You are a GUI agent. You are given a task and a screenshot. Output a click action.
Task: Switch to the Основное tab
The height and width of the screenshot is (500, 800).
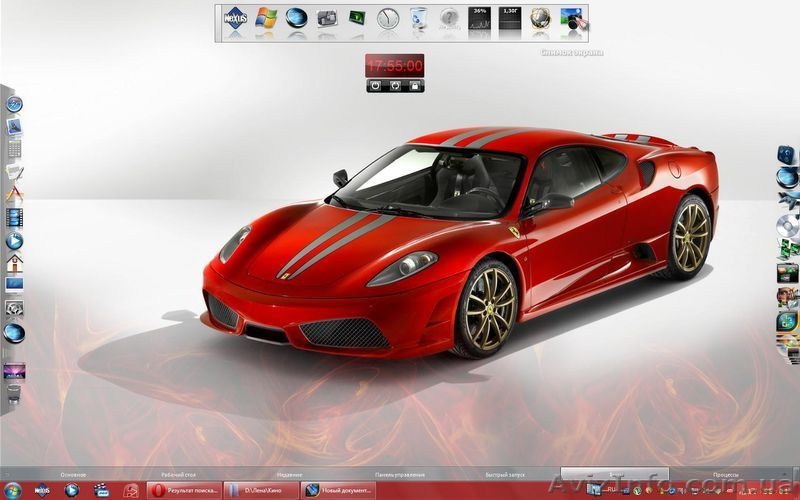(x=73, y=475)
